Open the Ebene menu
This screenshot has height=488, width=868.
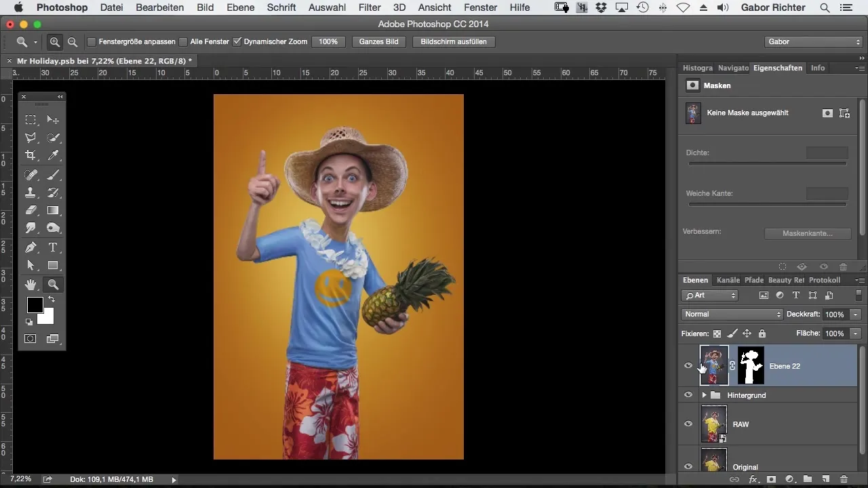click(240, 7)
